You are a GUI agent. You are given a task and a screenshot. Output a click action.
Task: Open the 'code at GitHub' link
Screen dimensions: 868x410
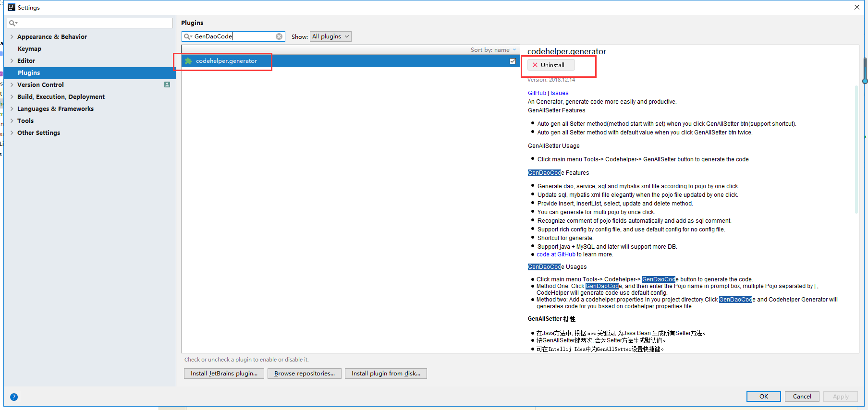556,254
